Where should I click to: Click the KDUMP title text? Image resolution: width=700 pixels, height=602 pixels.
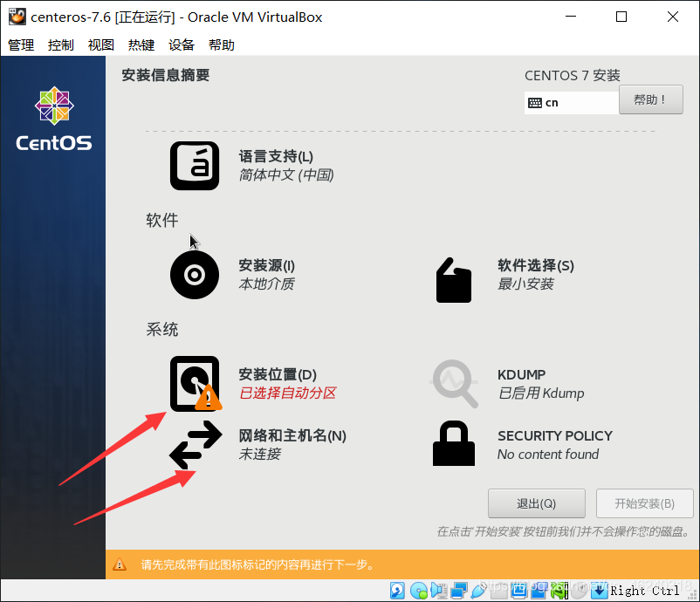point(521,374)
